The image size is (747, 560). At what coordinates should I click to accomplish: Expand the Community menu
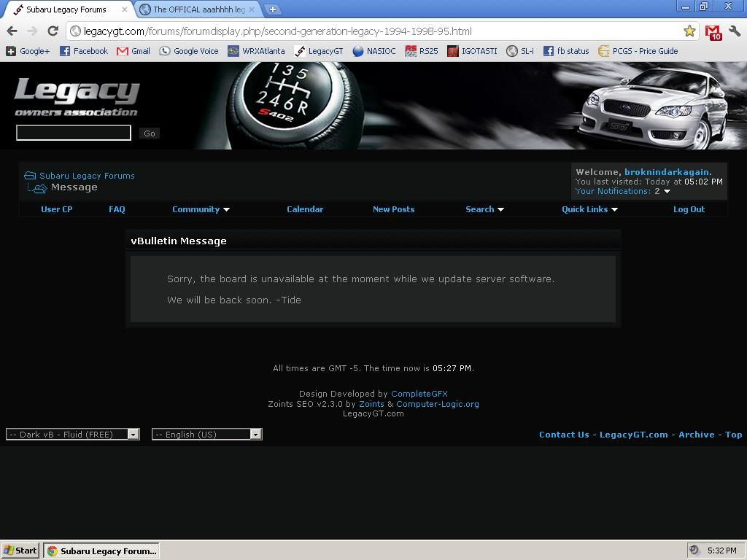201,209
